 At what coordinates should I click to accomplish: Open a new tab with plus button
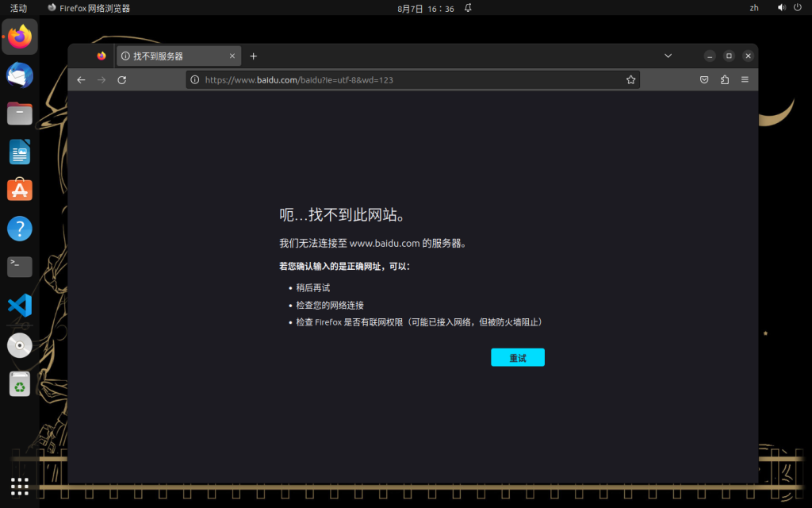(x=253, y=56)
